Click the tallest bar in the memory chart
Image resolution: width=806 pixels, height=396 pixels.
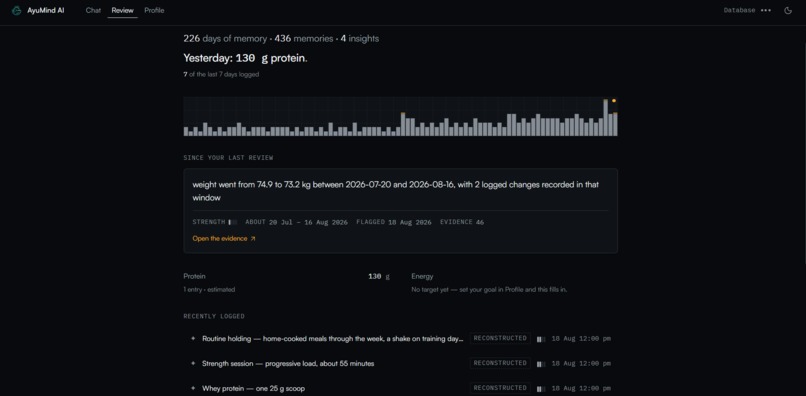[606, 117]
